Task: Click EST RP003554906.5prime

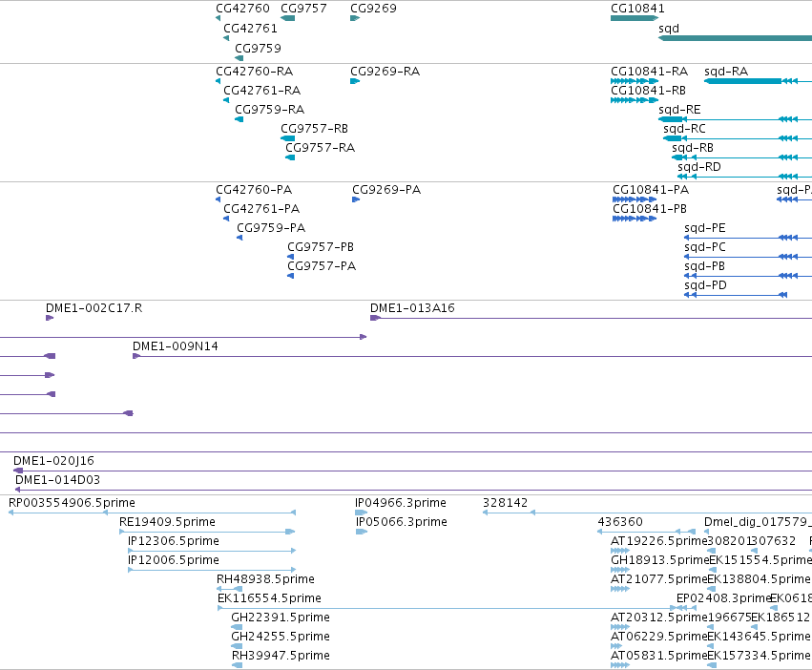Action: pos(72,503)
